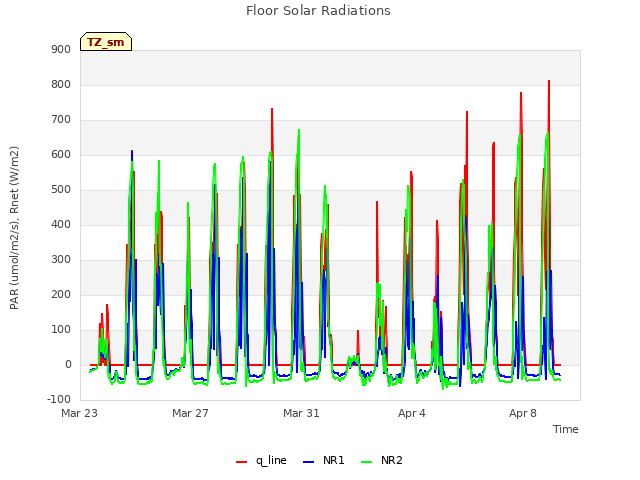Click the Apr 8 x-axis tick label

click(x=523, y=413)
